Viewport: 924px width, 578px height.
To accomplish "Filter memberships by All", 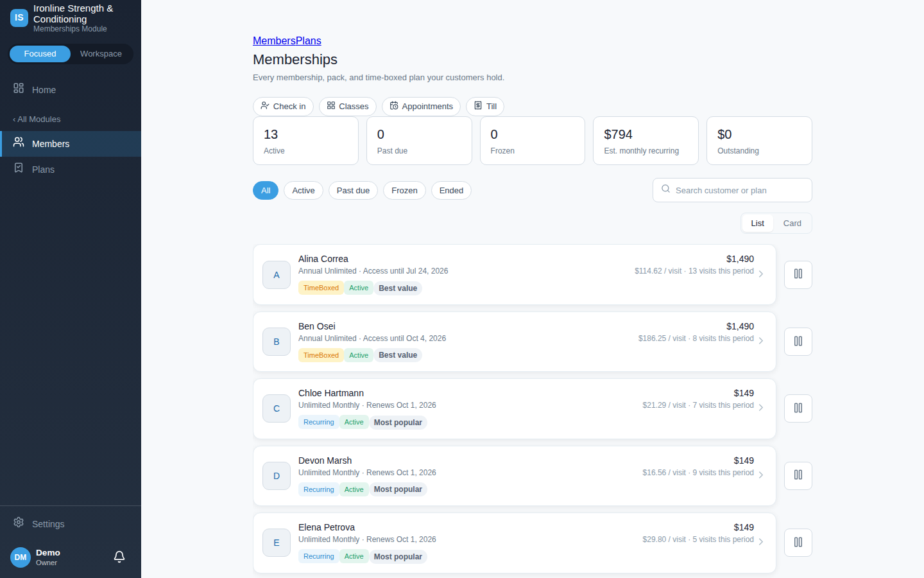I will pos(266,191).
